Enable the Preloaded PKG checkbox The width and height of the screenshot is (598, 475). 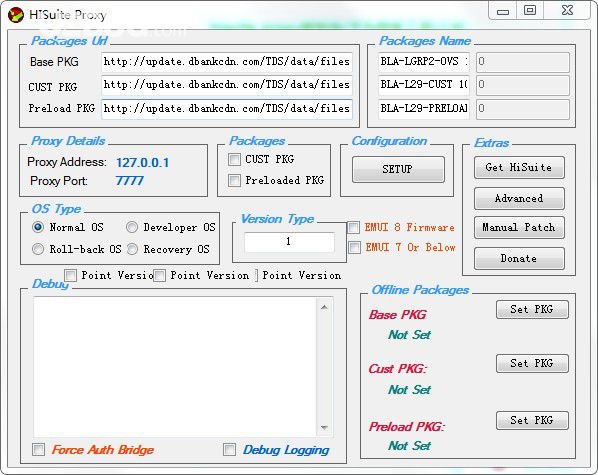(235, 180)
